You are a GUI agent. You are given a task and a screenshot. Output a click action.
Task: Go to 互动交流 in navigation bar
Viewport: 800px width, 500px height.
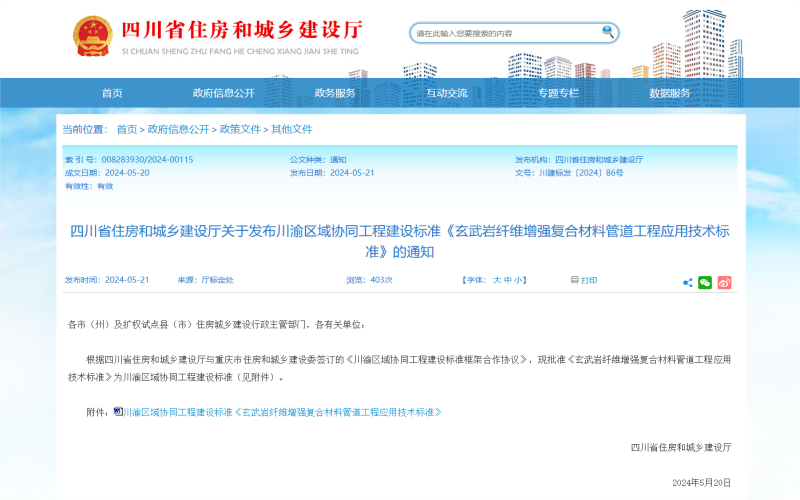coord(447,93)
